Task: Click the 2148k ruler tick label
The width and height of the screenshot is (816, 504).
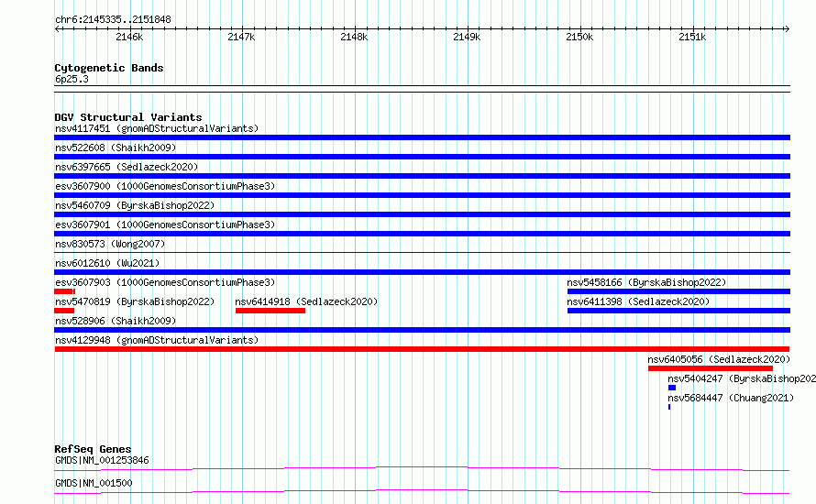Action: coord(354,37)
